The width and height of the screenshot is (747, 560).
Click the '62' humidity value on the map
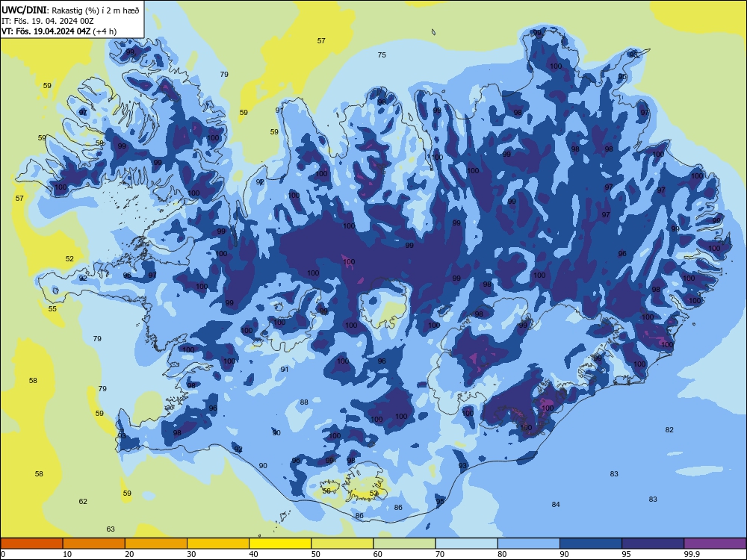83,501
